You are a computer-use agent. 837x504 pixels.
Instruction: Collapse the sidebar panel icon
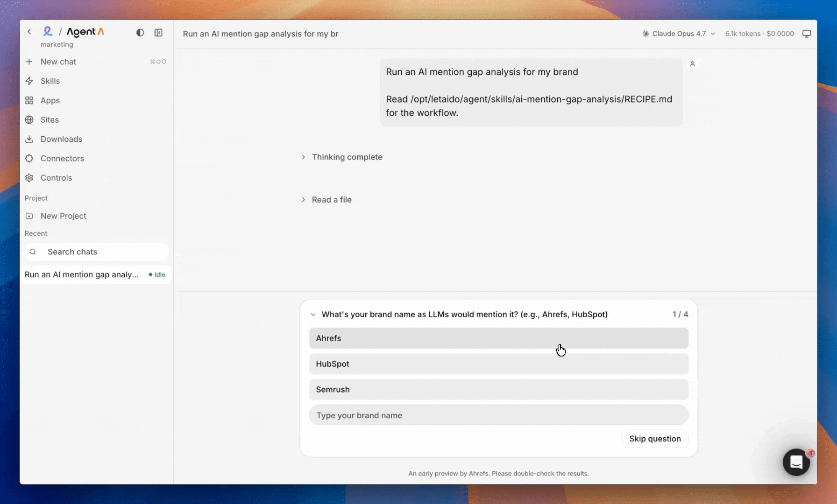pos(159,33)
